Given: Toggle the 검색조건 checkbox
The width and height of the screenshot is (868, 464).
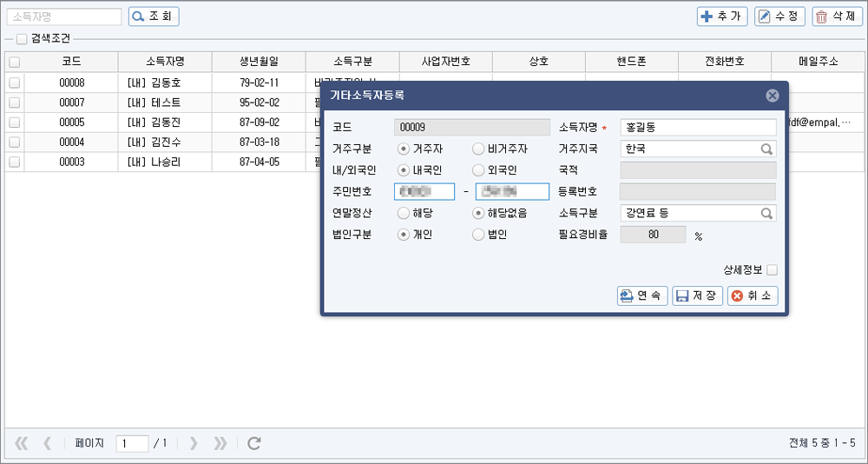Looking at the screenshot, I should [22, 39].
